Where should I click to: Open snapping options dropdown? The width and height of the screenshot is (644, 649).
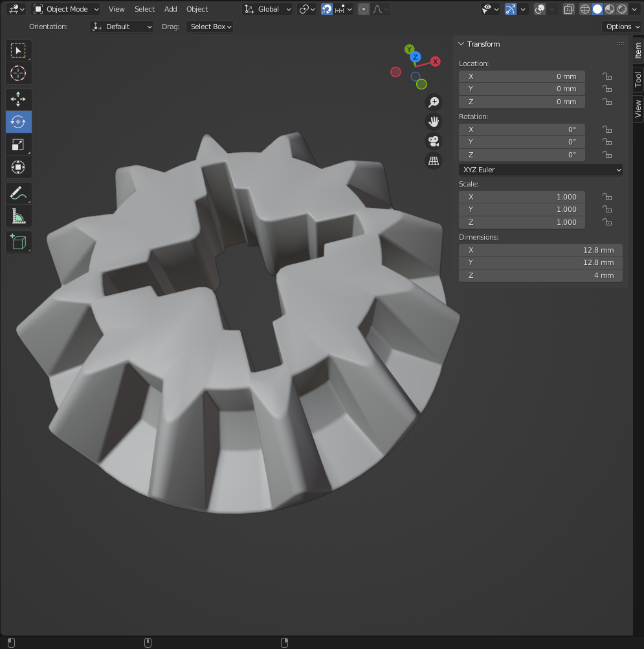point(344,9)
